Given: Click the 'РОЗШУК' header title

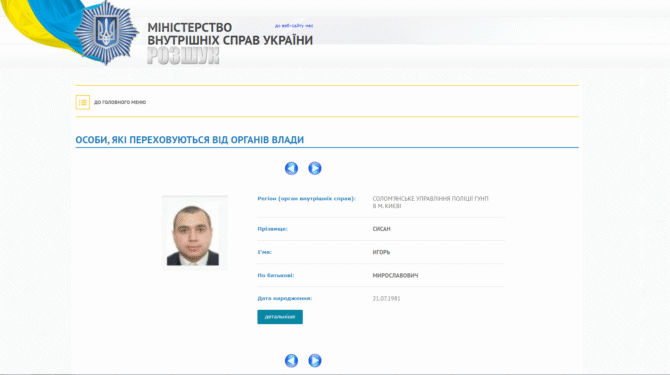Looking at the screenshot, I should (183, 56).
